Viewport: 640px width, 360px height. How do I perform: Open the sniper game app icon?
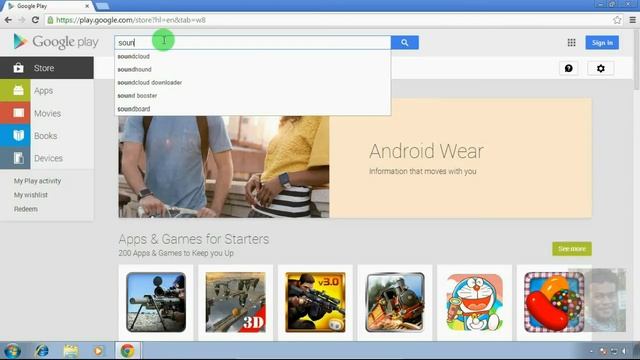click(x=156, y=302)
